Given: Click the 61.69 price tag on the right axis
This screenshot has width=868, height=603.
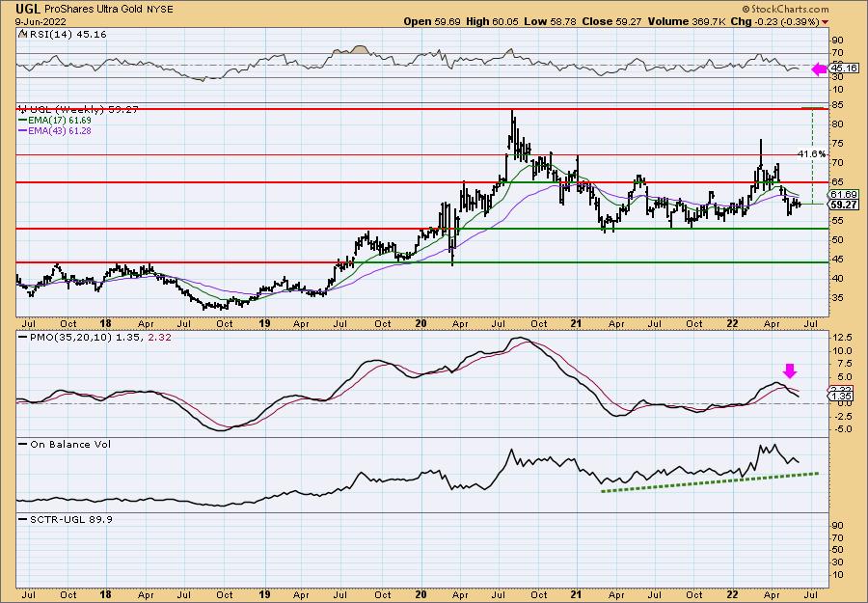Looking at the screenshot, I should 845,194.
